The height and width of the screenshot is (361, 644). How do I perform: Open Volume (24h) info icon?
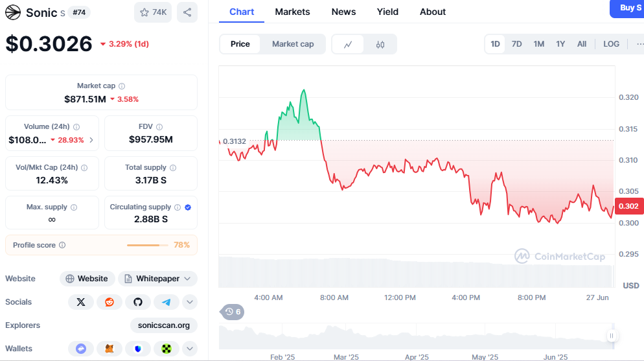(76, 127)
